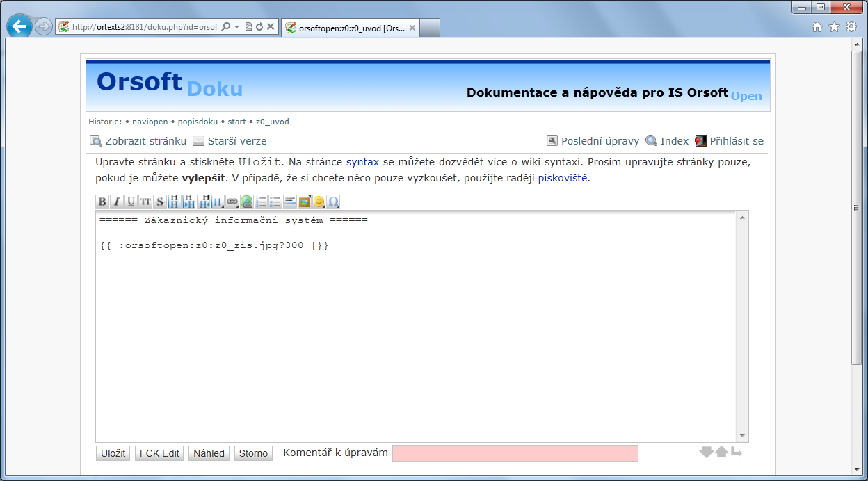Add an image using the picture icon
This screenshot has height=481, width=868.
305,202
